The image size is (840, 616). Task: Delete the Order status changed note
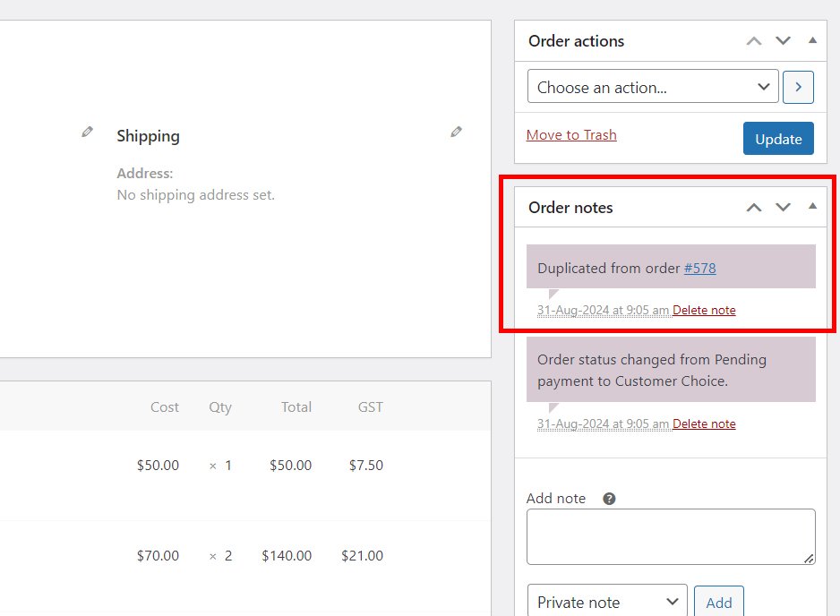(704, 423)
